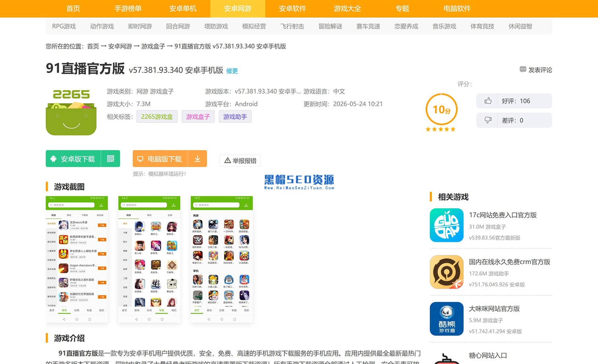Select 恋爱养成 sub-category
The height and width of the screenshot is (364, 598).
click(x=406, y=26)
